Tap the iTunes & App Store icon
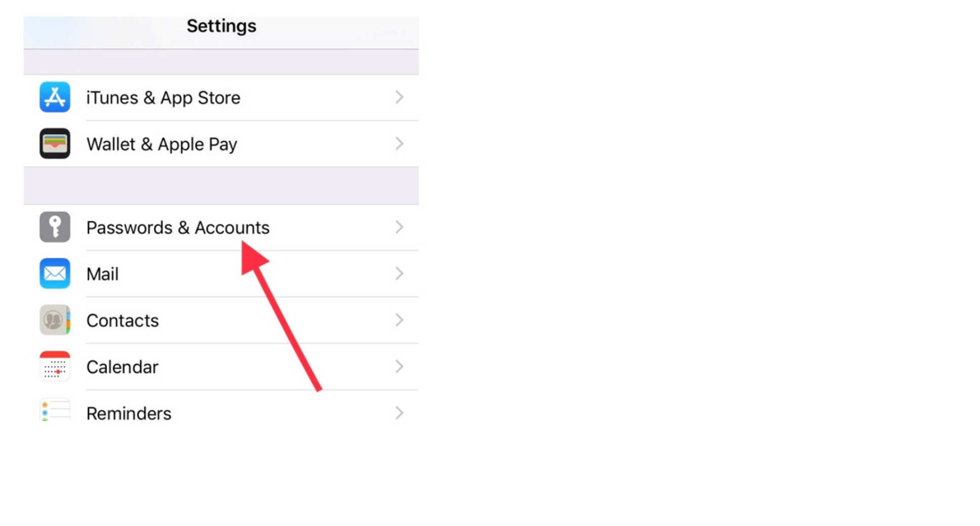Image resolution: width=980 pixels, height=526 pixels. (55, 97)
